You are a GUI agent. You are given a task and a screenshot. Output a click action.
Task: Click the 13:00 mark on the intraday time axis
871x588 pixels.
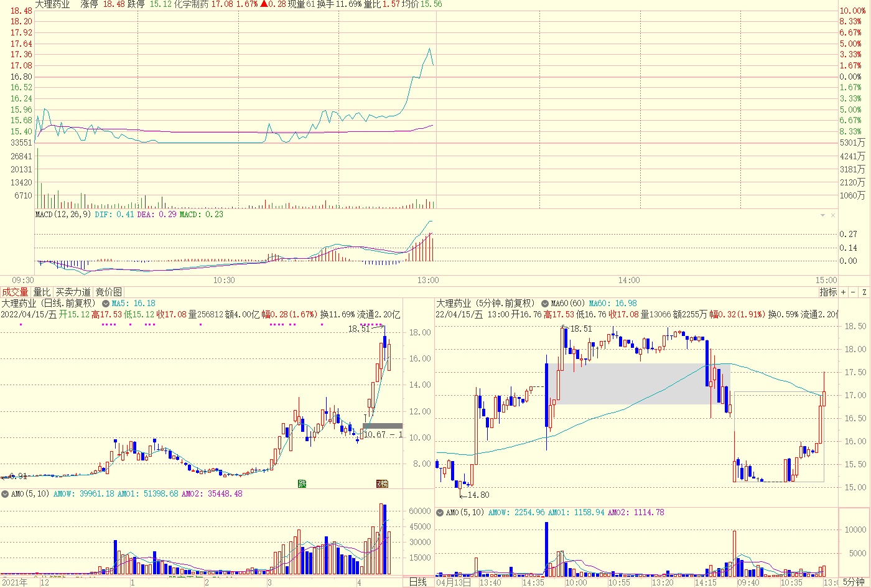tap(428, 280)
